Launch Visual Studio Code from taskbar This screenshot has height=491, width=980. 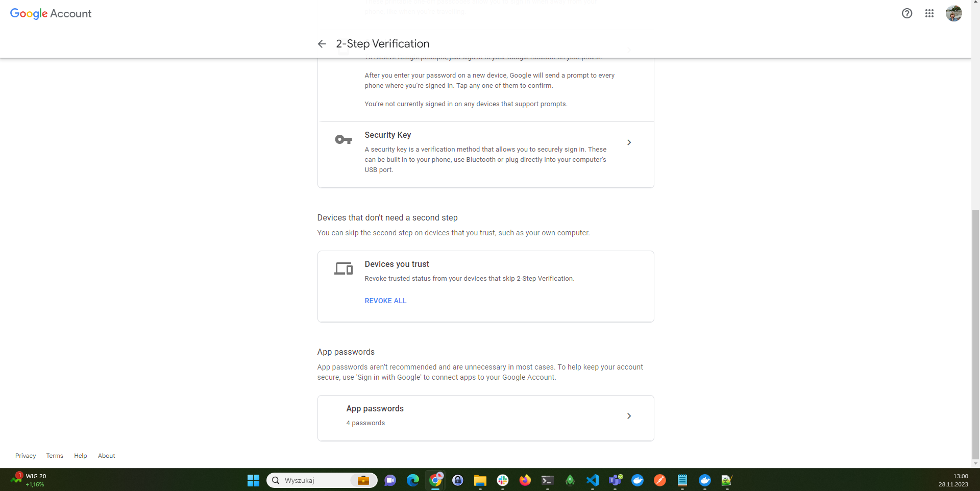(x=593, y=480)
